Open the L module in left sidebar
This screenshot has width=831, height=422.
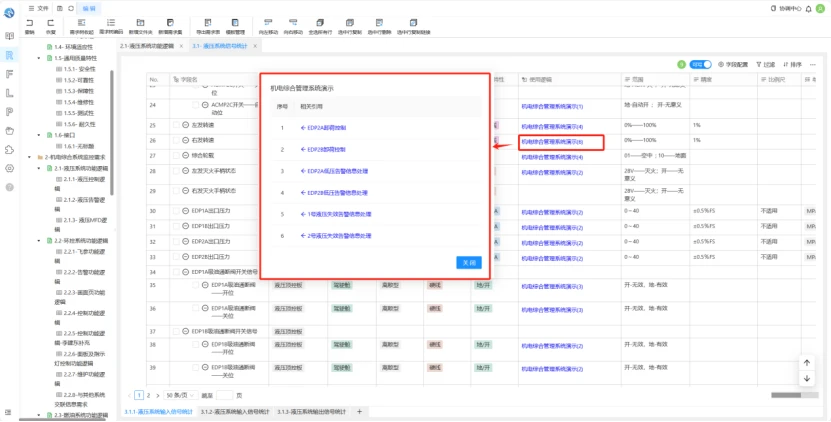tap(10, 93)
